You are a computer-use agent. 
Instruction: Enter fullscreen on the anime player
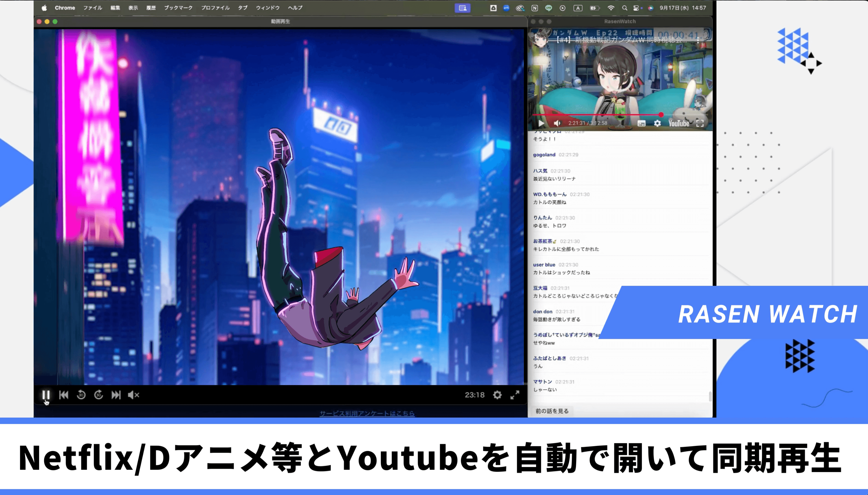[x=515, y=394]
